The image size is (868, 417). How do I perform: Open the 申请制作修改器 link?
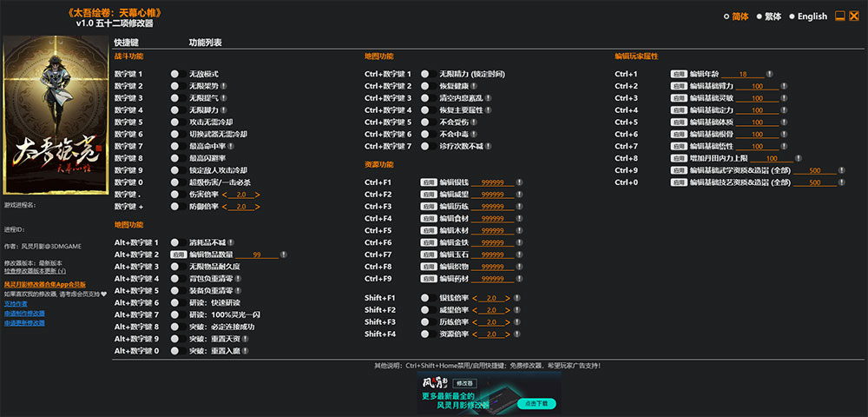(24, 314)
